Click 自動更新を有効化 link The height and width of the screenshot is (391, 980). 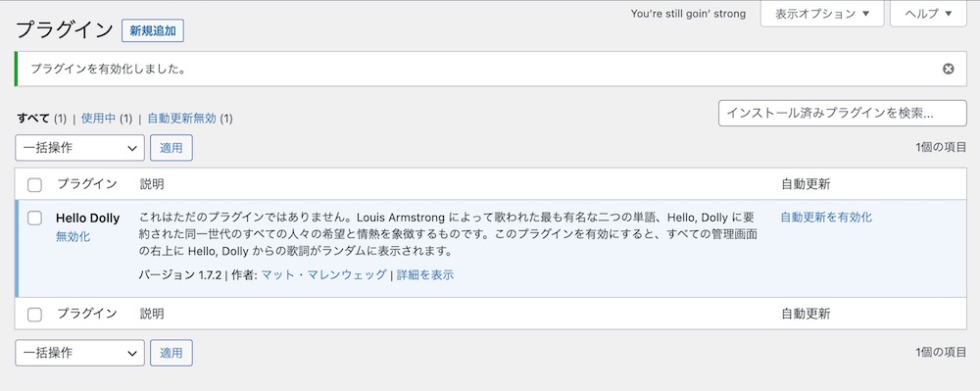tap(826, 218)
